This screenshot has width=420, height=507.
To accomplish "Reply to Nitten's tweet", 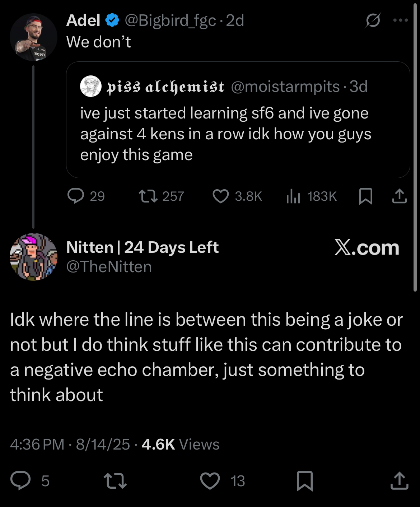I will point(20,481).
